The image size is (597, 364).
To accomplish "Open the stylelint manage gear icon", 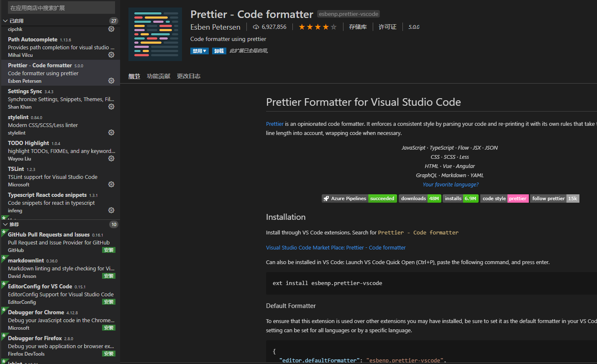I will point(111,132).
